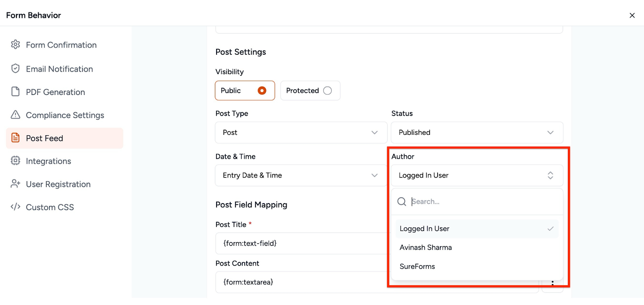Collapse the Author dropdown showing Logged In User
The height and width of the screenshot is (305, 644).
point(477,175)
